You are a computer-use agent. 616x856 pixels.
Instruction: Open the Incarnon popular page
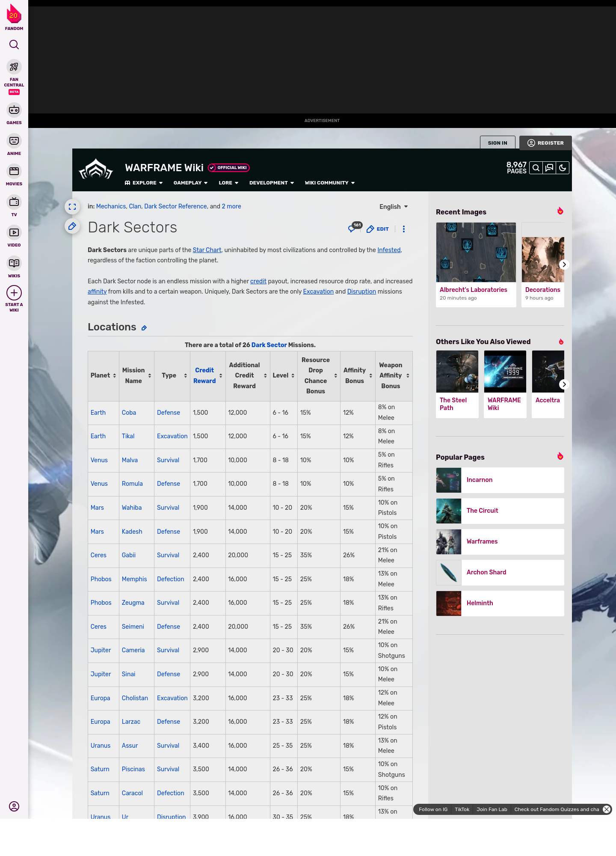500,480
